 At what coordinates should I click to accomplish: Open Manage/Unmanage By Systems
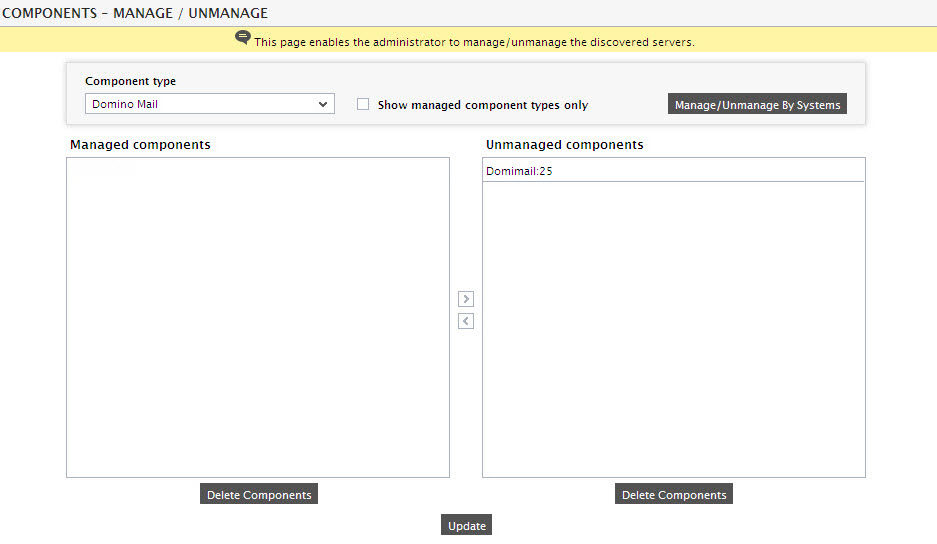[757, 104]
